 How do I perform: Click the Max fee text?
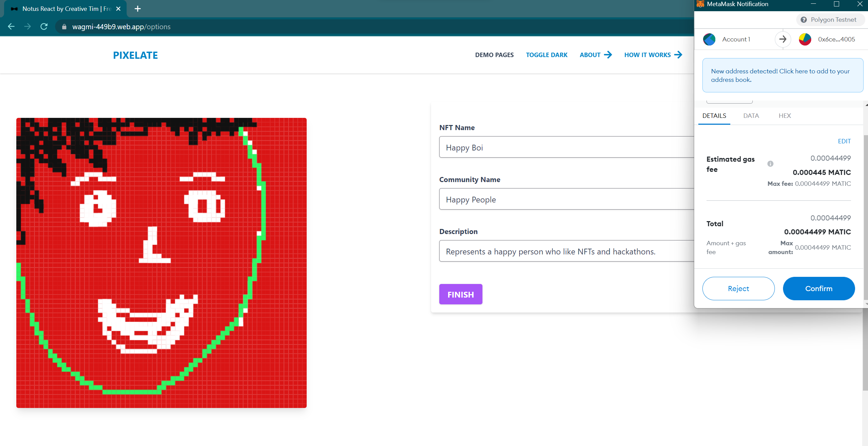coord(809,184)
